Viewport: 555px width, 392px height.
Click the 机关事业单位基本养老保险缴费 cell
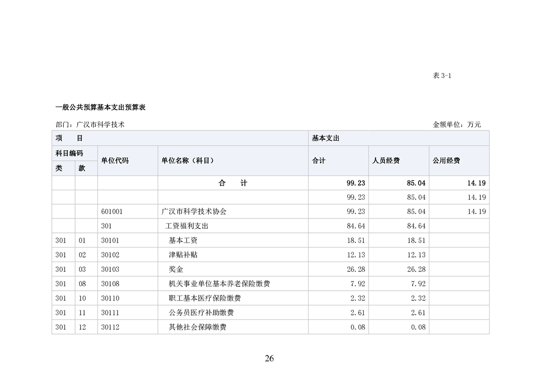[x=219, y=284]
